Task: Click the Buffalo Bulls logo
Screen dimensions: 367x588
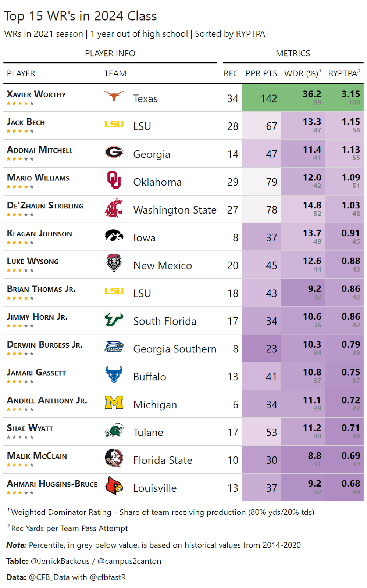Action: pyautogui.click(x=114, y=374)
